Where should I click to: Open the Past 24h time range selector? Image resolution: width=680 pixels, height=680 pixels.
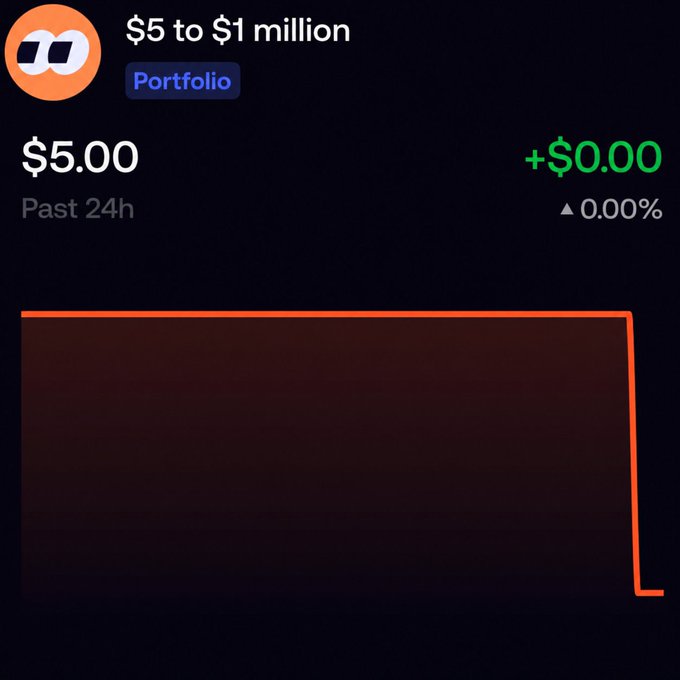coord(78,209)
